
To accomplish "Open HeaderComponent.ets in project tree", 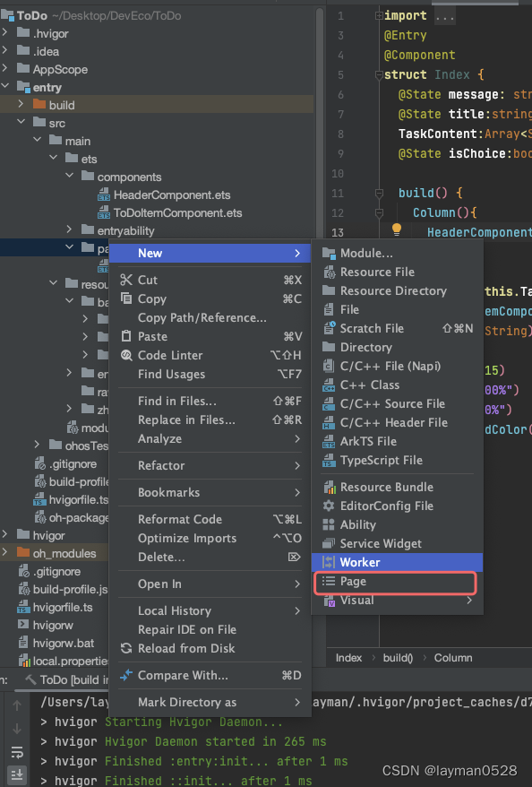I will pos(172,195).
